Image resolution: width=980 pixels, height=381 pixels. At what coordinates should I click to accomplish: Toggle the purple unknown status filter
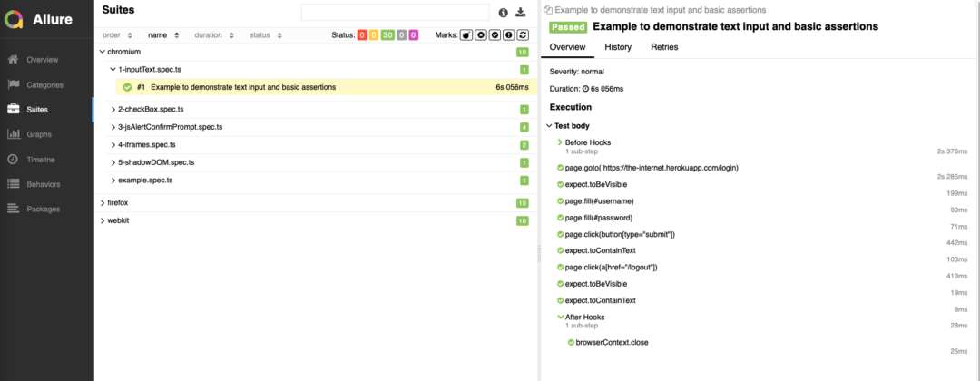coord(414,35)
